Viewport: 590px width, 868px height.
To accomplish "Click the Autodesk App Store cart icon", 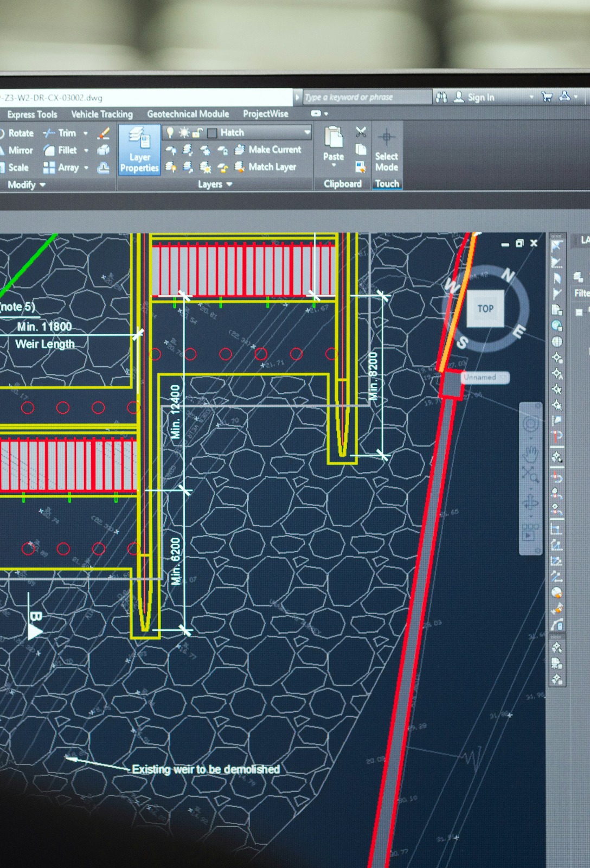I will click(547, 97).
